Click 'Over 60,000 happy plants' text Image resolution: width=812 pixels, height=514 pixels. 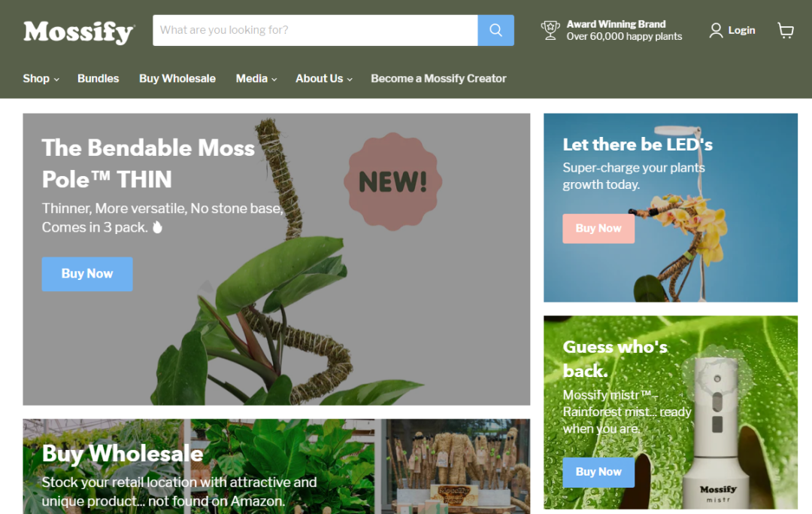(624, 37)
